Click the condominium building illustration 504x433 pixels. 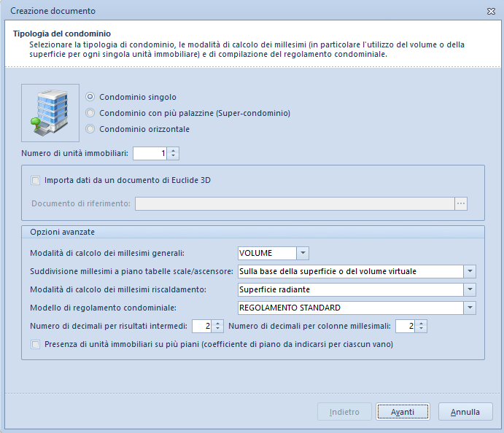50,113
